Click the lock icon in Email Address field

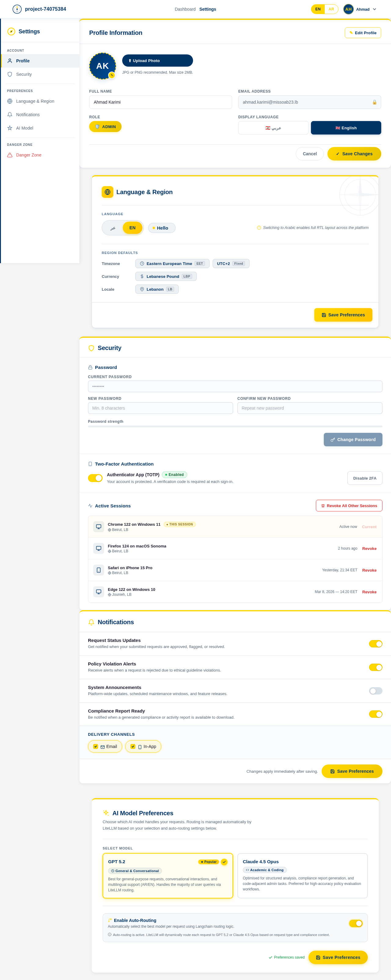coord(374,102)
